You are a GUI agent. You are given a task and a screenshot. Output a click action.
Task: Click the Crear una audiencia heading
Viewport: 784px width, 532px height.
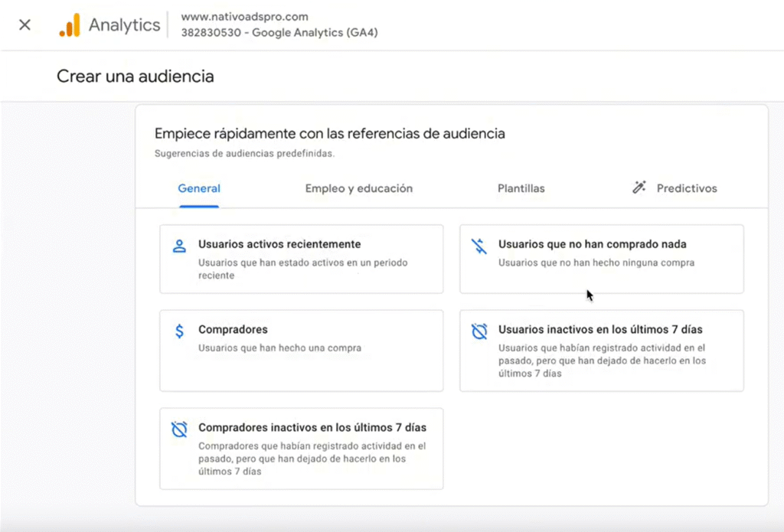click(136, 77)
